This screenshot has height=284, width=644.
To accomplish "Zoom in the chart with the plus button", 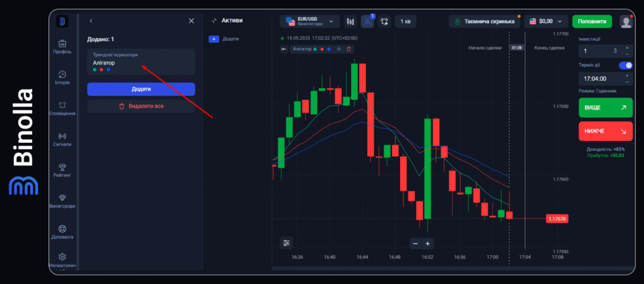I will (x=428, y=244).
